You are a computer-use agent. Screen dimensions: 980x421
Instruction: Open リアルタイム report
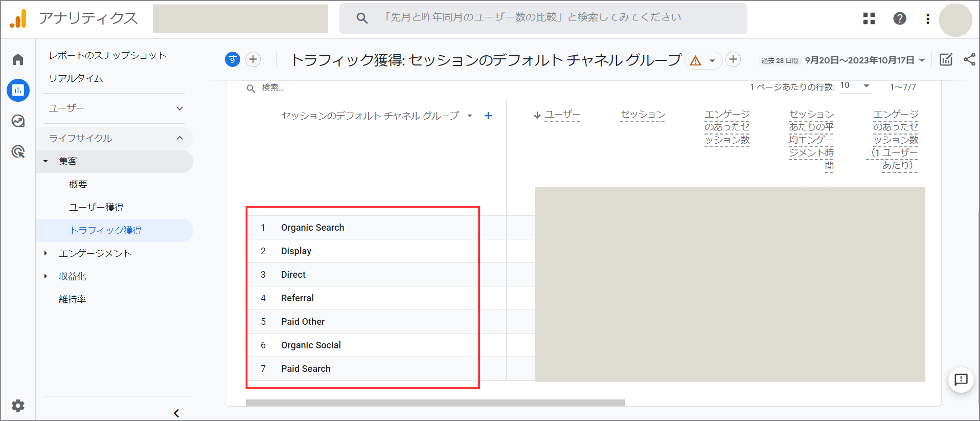[76, 78]
